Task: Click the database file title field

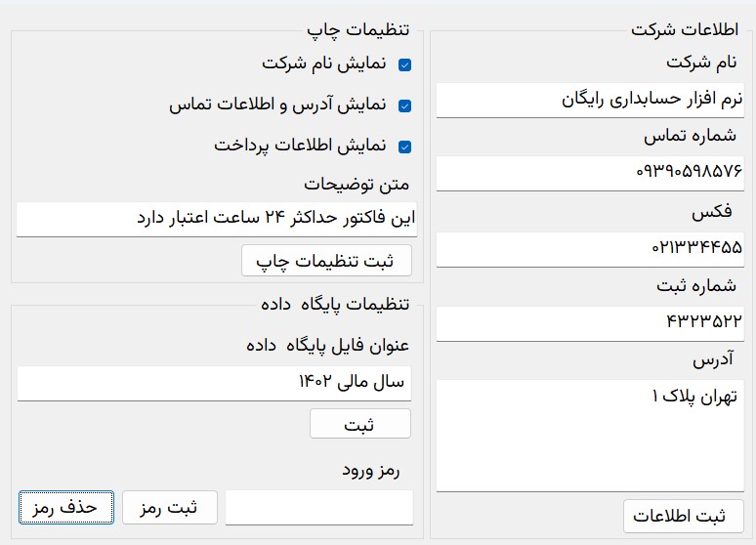Action: 214,383
